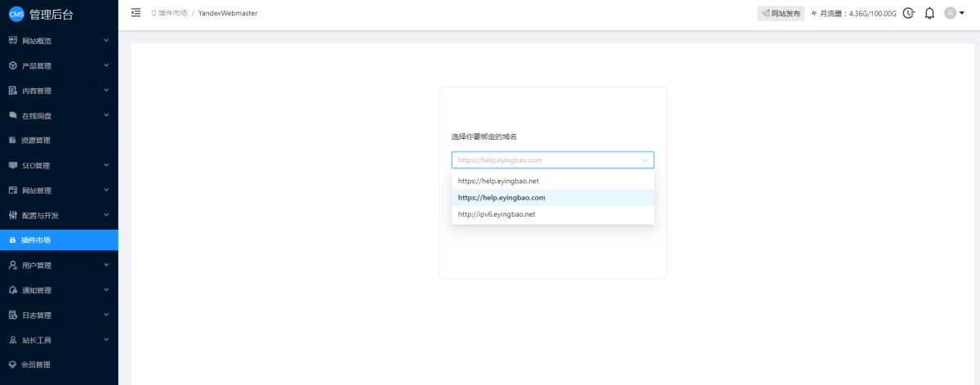Click the 在线询盘 chat icon

pos(12,115)
